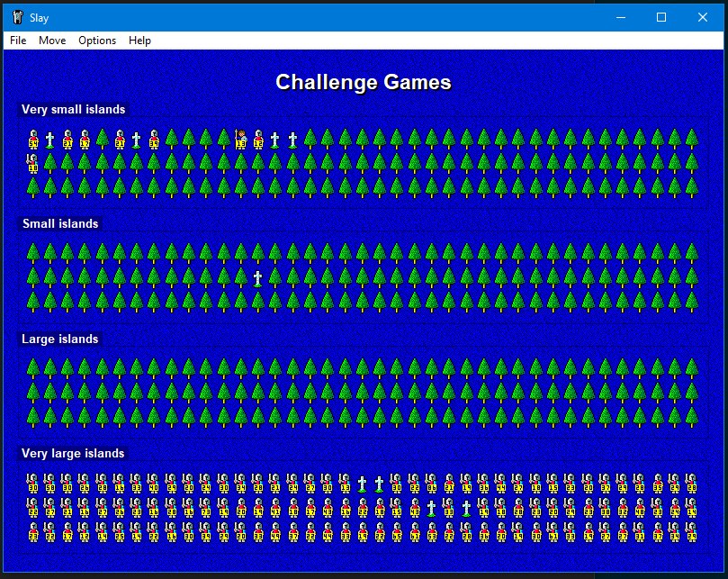Click gravestone right beside knight 12
Image resolution: width=728 pixels, height=579 pixels.
(275, 140)
